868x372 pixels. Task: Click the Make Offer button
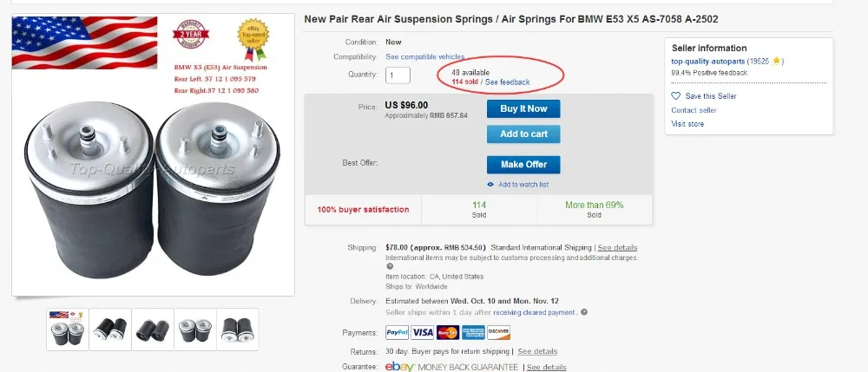coord(523,165)
